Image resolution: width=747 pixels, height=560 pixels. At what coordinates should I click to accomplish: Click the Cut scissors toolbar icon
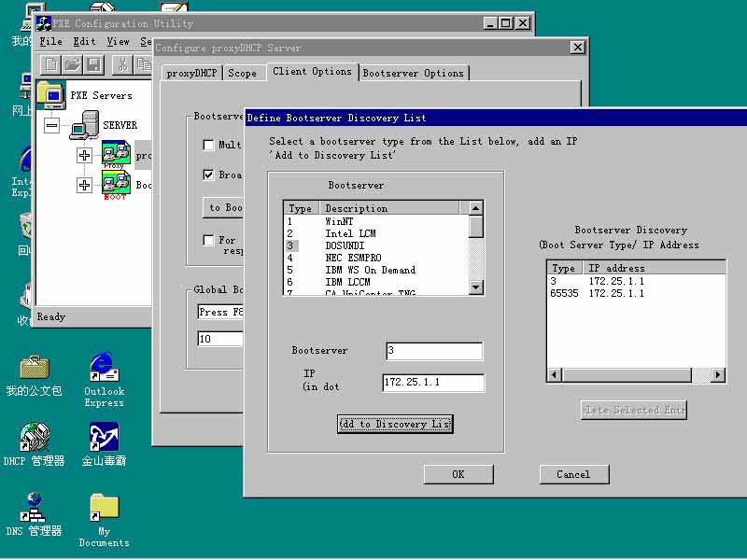tap(121, 64)
